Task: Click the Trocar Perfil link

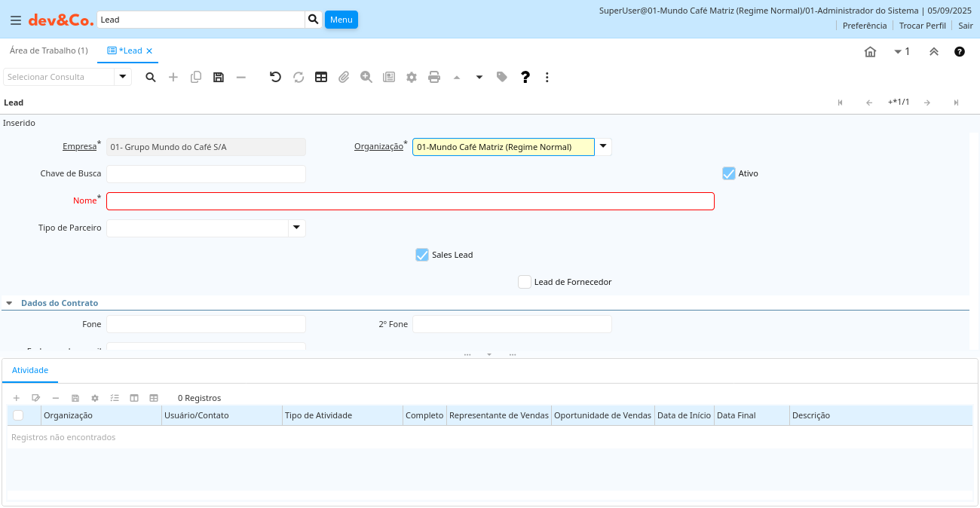Action: 922,26
